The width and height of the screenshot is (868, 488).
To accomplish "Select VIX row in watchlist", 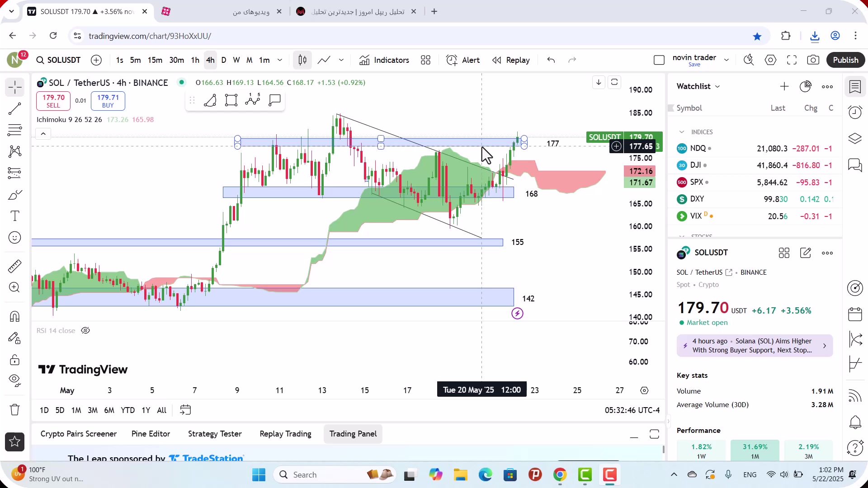I will click(x=755, y=216).
